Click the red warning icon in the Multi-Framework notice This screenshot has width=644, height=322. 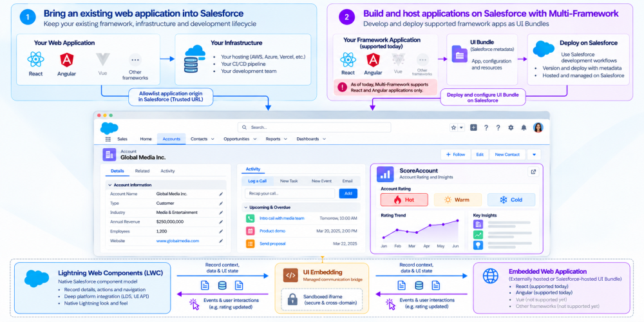pos(342,87)
